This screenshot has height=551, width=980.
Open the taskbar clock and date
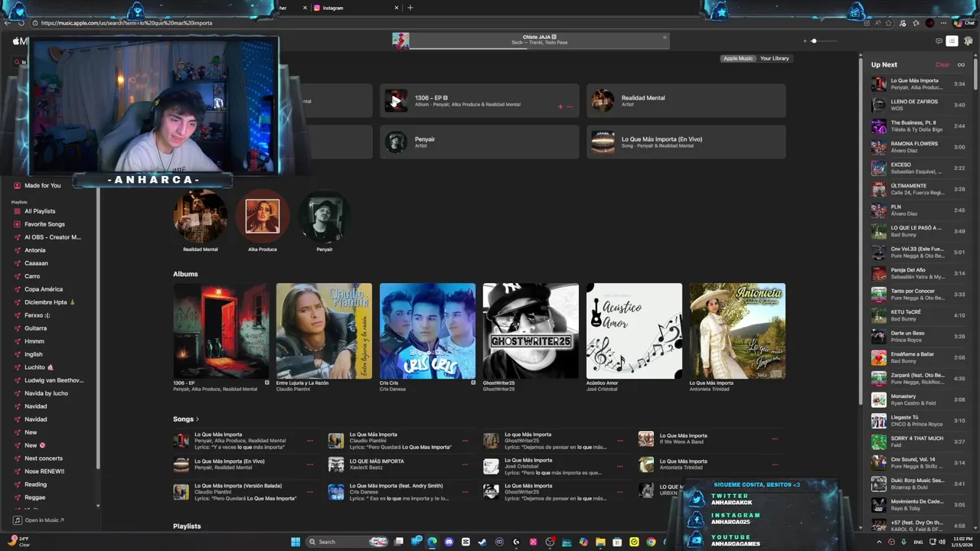coord(962,542)
